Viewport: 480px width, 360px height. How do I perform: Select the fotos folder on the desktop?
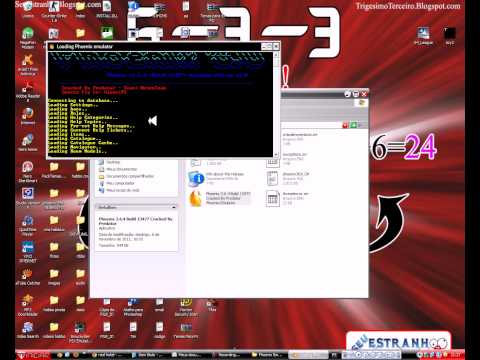[x=54, y=250]
